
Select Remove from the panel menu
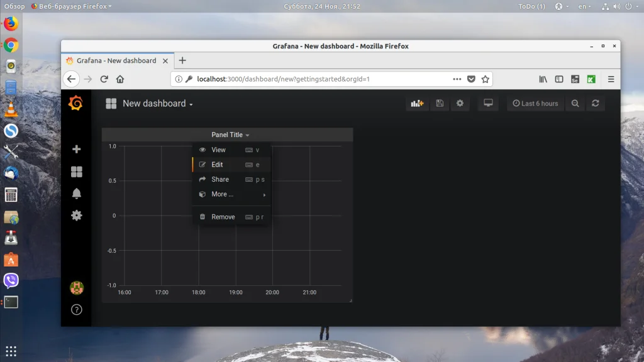coord(231,217)
